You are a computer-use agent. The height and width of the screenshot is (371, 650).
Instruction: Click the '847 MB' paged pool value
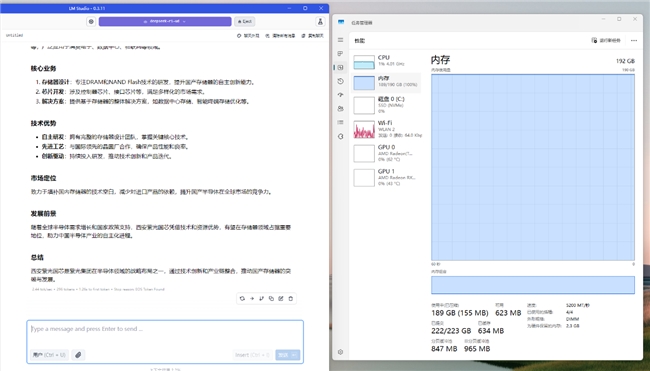pos(444,349)
